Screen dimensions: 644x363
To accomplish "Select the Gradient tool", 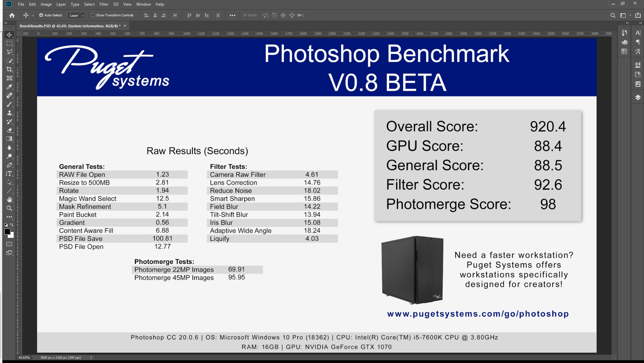I will pos(9,139).
